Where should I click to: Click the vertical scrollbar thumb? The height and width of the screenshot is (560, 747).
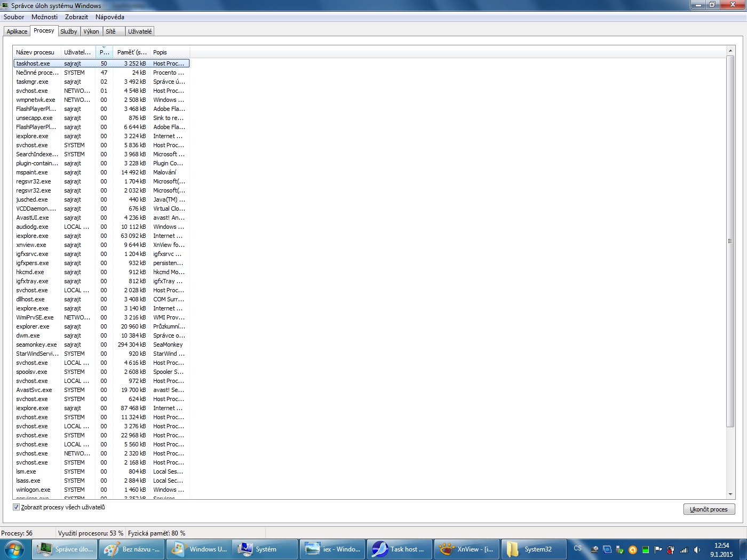(x=730, y=241)
